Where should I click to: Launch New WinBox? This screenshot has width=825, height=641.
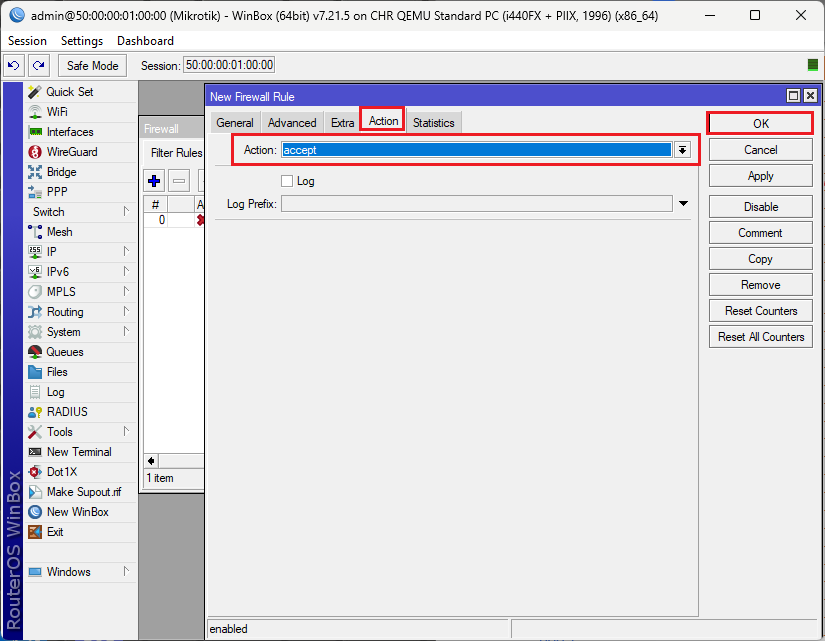pyautogui.click(x=77, y=512)
